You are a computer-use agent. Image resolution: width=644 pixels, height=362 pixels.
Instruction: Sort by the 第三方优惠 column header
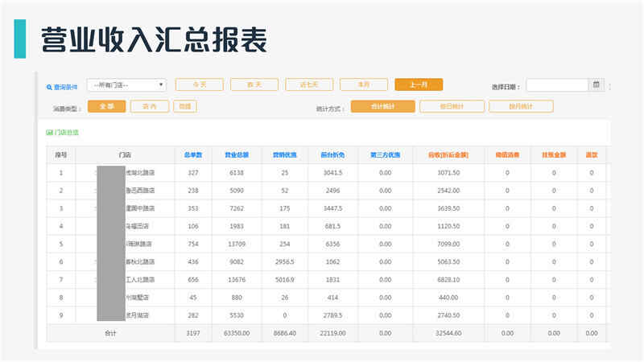point(386,154)
